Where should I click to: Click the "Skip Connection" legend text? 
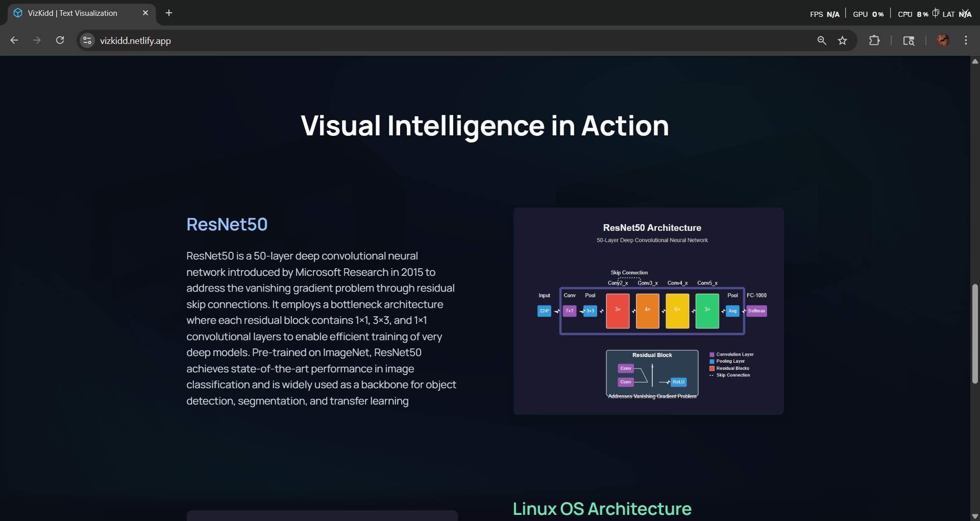click(x=733, y=375)
